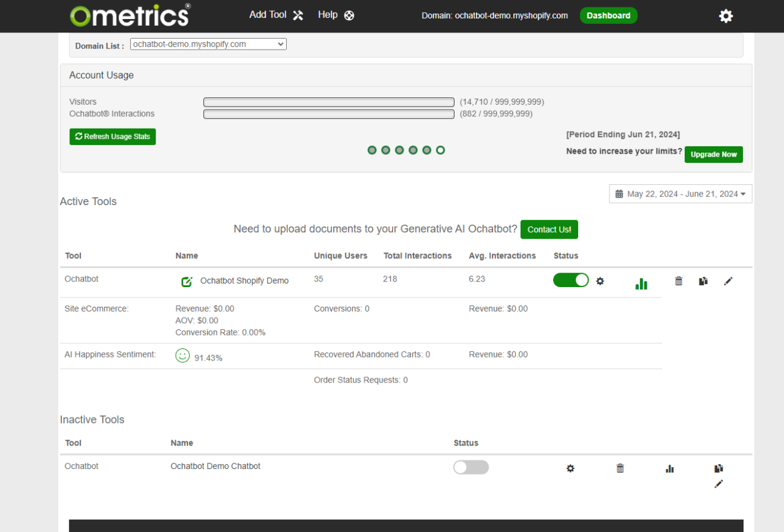Click the Refresh Usage Stats button
The width and height of the screenshot is (784, 532).
pyautogui.click(x=112, y=136)
